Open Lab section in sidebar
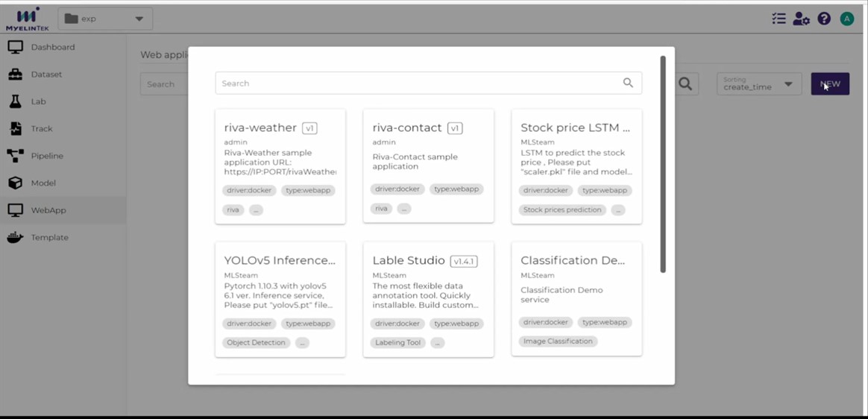Image resolution: width=868 pixels, height=419 pixels. 38,101
